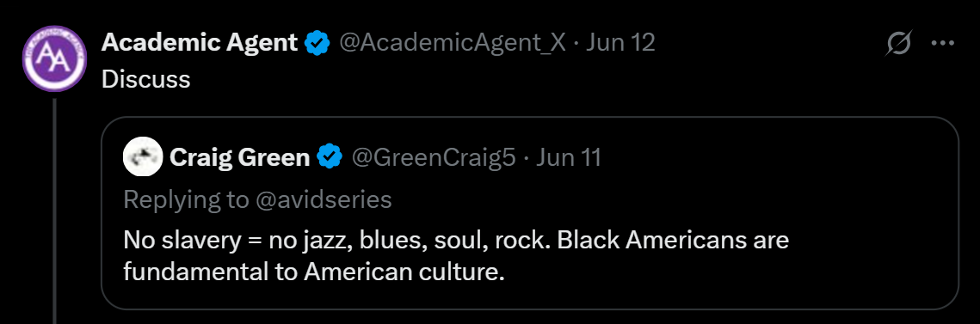Viewport: 980px width, 324px height.
Task: Follow the @avidseries mention link
Action: tap(323, 199)
